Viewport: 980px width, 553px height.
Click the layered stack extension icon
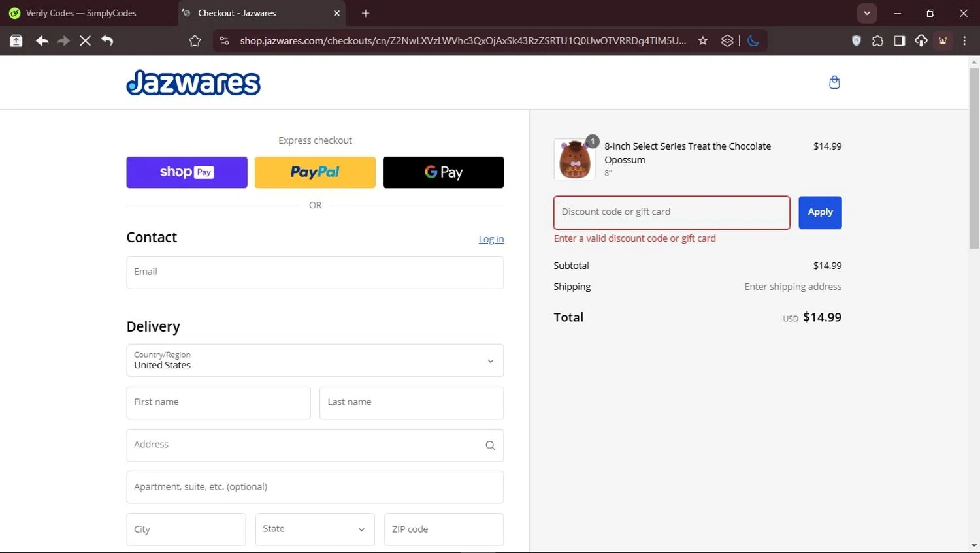[x=727, y=40]
